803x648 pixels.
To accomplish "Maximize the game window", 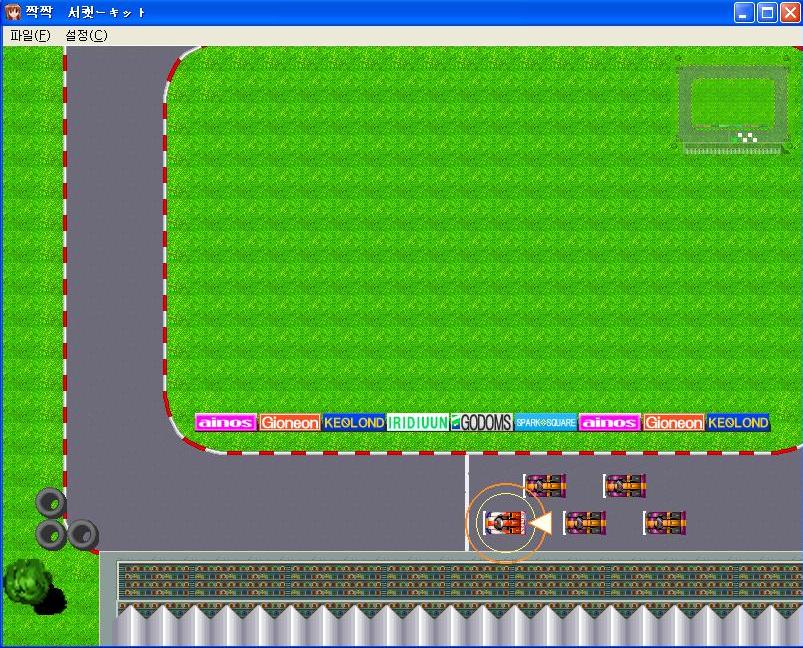I will (767, 12).
